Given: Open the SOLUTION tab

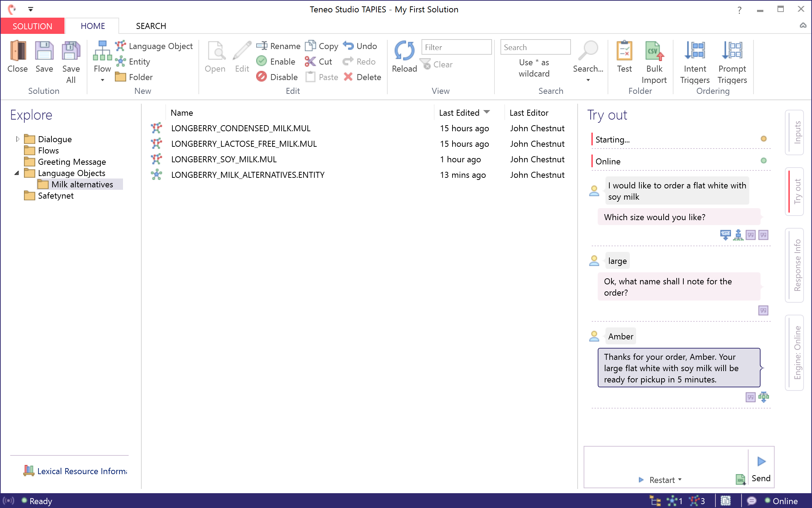Looking at the screenshot, I should [32, 26].
